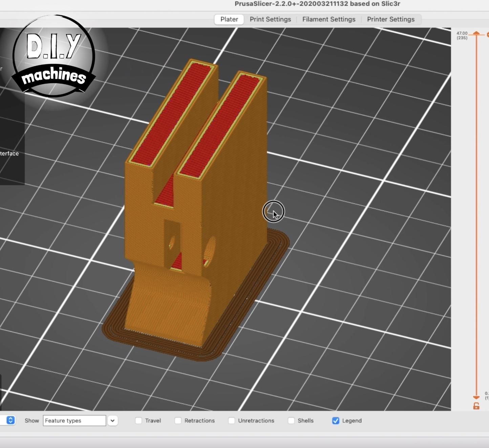Image resolution: width=489 pixels, height=448 pixels.
Task: Go to the Filament Settings tab
Action: point(329,19)
